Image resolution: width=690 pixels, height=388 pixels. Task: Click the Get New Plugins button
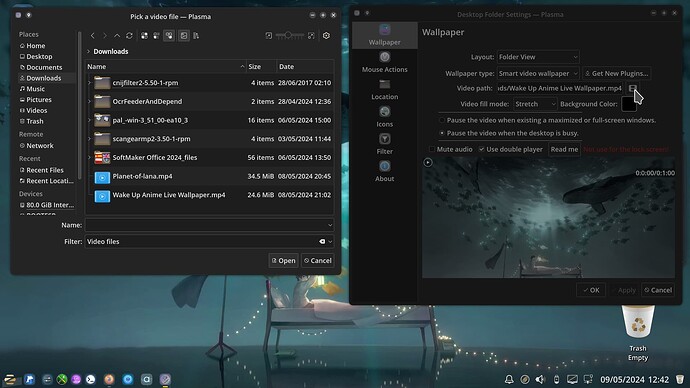click(x=617, y=73)
